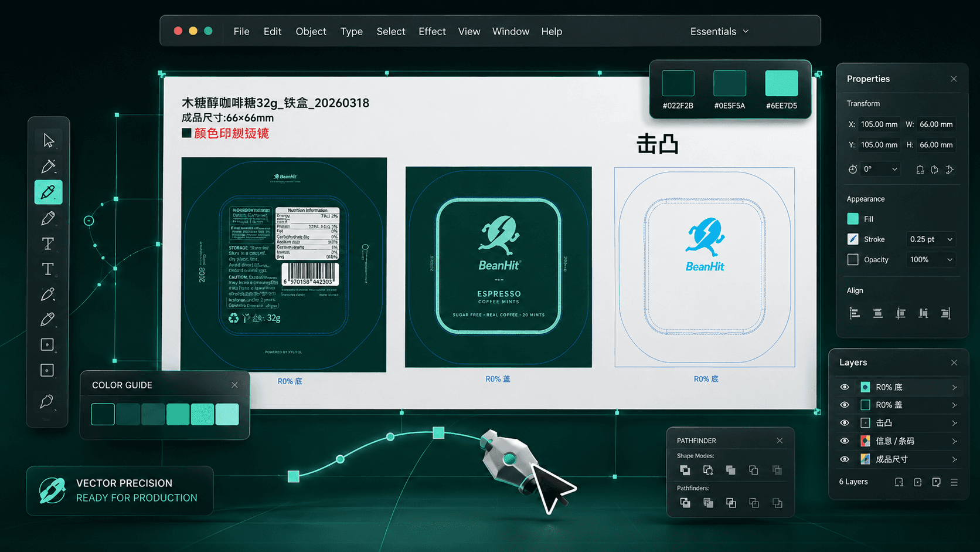Screen dimensions: 980x552
Task: Select the R0% 盖 layer name in Layers
Action: click(889, 405)
